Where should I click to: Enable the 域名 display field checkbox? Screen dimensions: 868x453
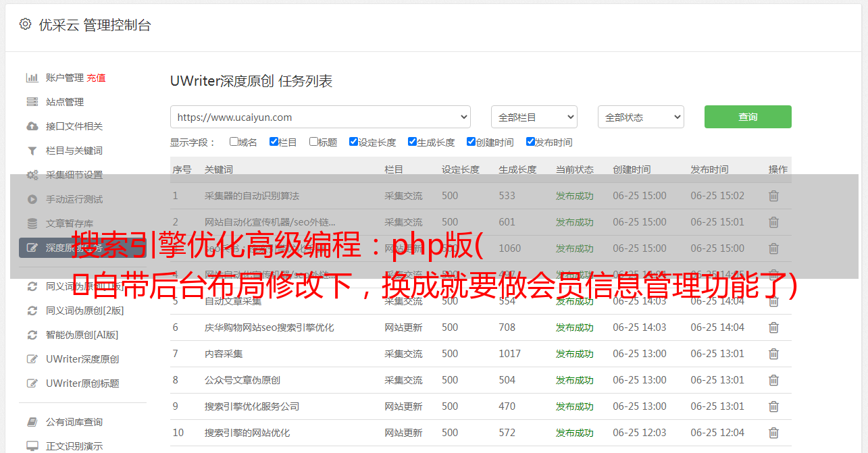click(234, 142)
